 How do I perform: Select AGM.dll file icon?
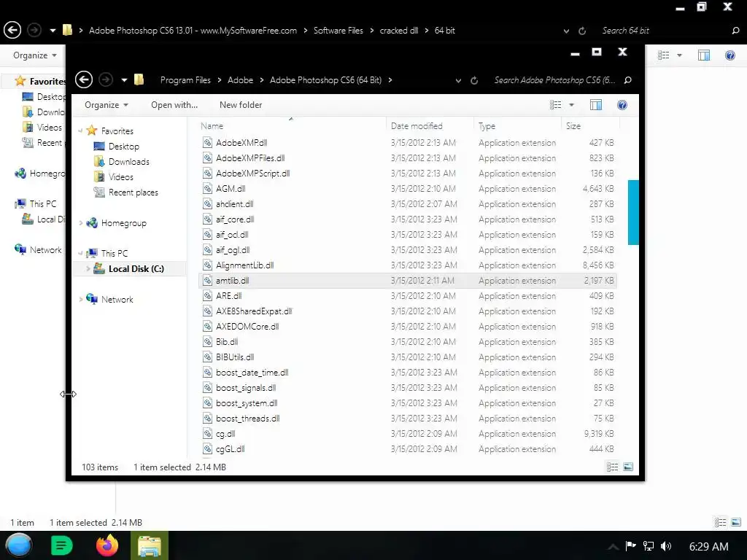click(207, 189)
